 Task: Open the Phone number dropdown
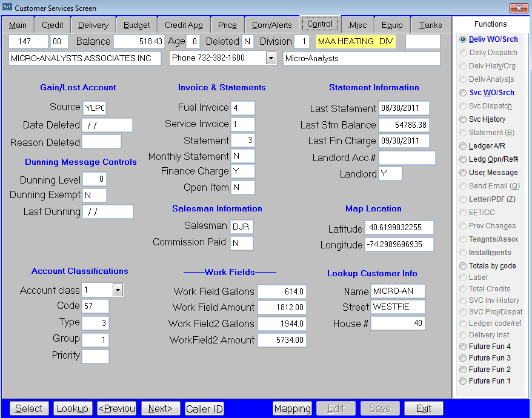(271, 58)
